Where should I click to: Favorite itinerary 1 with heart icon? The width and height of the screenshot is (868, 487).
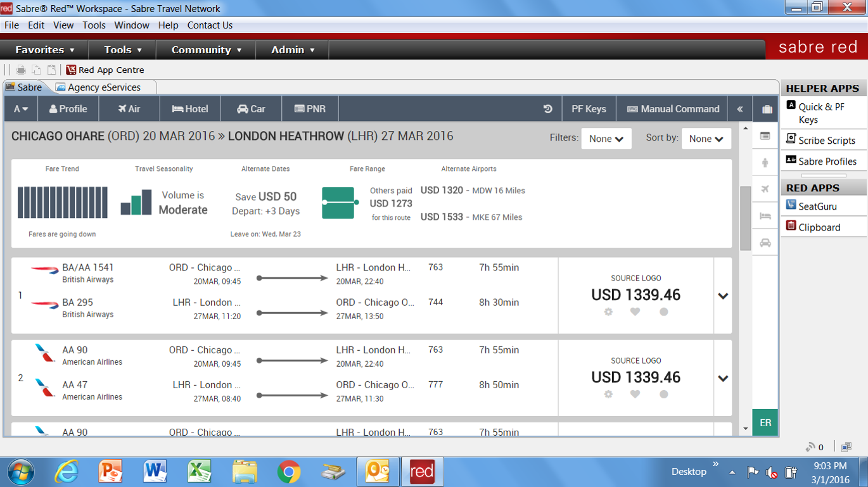click(635, 312)
